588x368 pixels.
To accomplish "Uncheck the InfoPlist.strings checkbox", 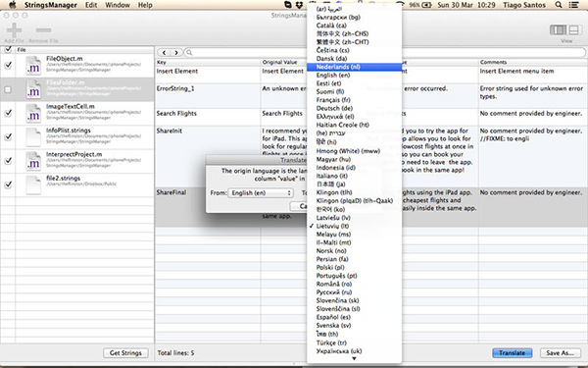I will click(x=8, y=136).
